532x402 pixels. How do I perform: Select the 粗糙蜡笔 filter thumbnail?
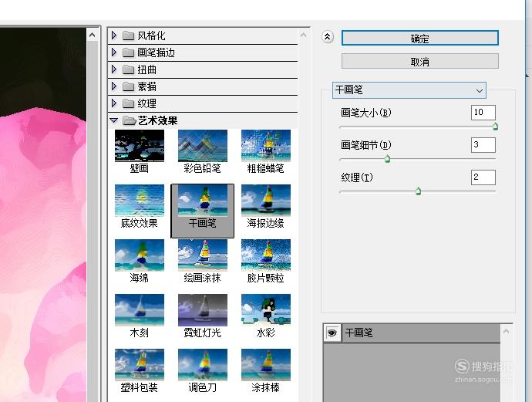[266, 146]
